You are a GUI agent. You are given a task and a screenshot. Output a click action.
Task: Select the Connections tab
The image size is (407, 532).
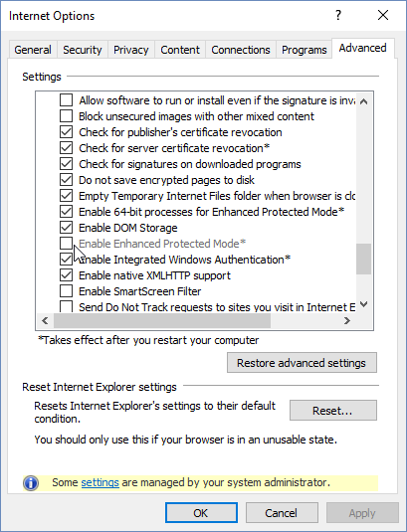[241, 50]
